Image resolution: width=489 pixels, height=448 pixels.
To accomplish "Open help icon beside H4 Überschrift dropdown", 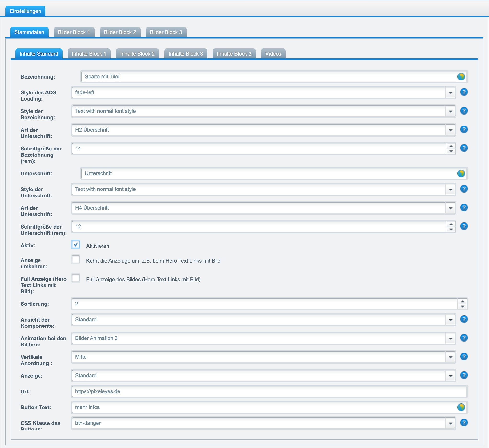I will point(464,207).
